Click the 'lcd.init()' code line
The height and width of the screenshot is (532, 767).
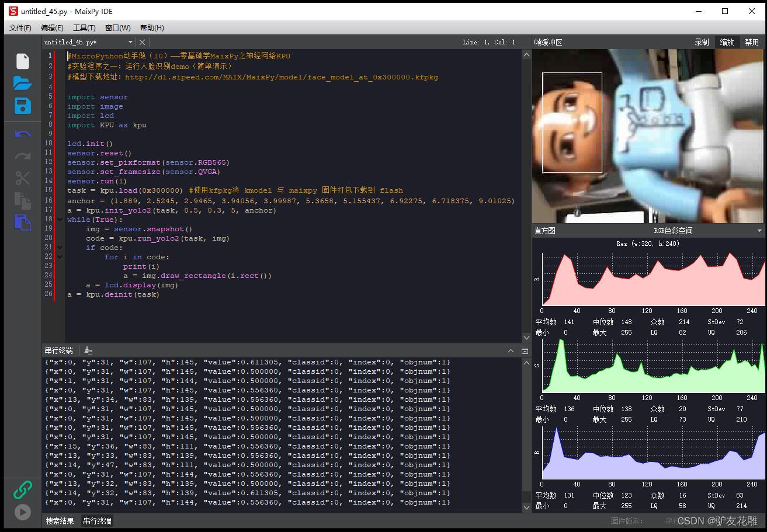[90, 144]
